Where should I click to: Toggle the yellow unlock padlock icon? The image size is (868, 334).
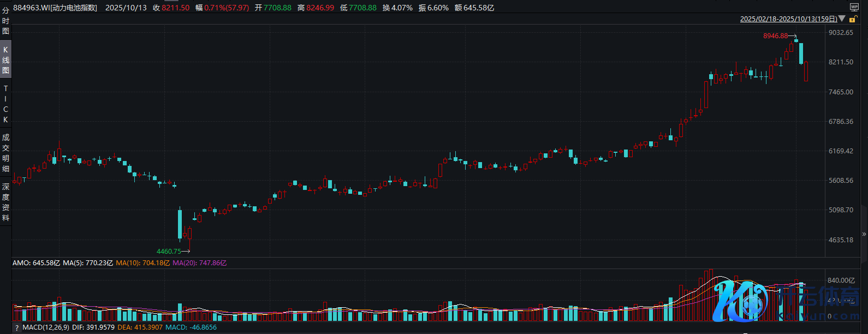click(853, 19)
